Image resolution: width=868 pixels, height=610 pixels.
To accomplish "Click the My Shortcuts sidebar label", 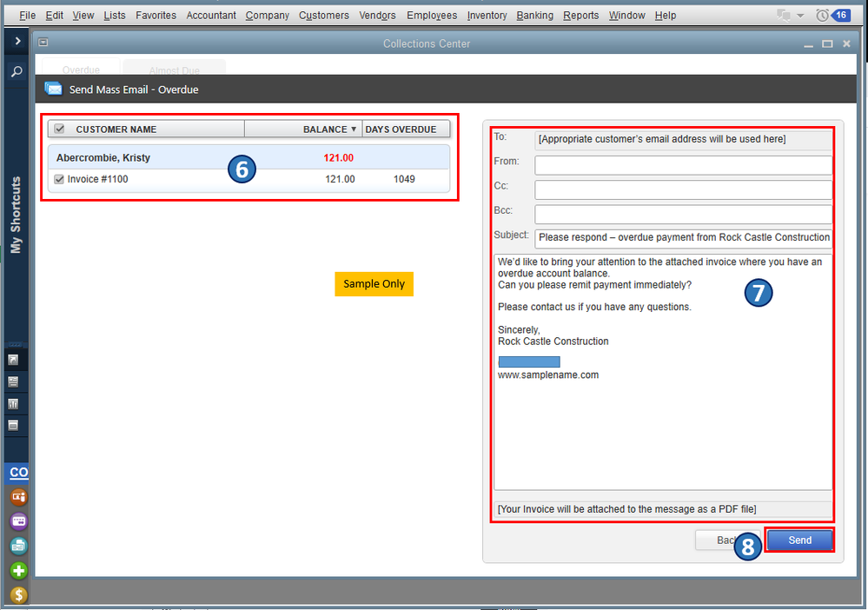I will tap(16, 215).
